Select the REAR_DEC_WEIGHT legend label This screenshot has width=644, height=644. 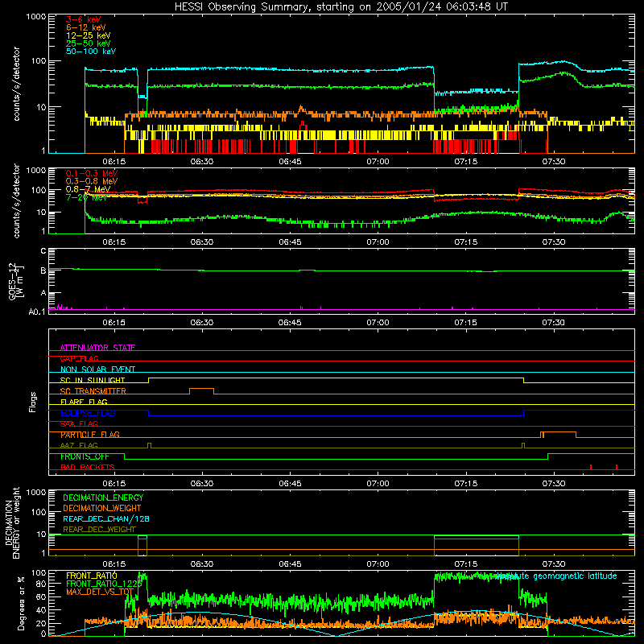99,530
